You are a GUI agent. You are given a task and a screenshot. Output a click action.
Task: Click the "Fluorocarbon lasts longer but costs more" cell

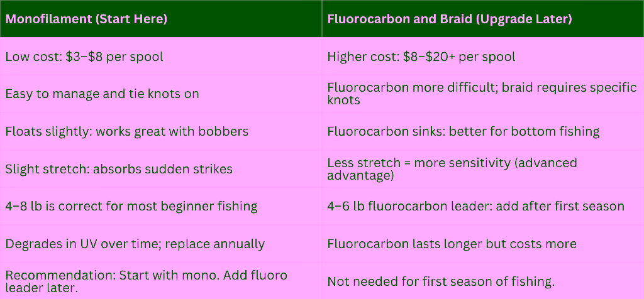tap(452, 244)
